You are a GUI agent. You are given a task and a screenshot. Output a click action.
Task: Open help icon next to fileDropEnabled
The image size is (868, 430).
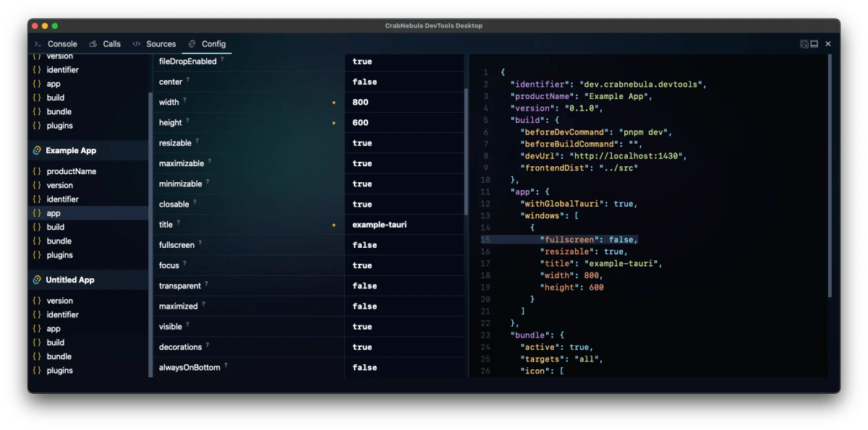222,60
